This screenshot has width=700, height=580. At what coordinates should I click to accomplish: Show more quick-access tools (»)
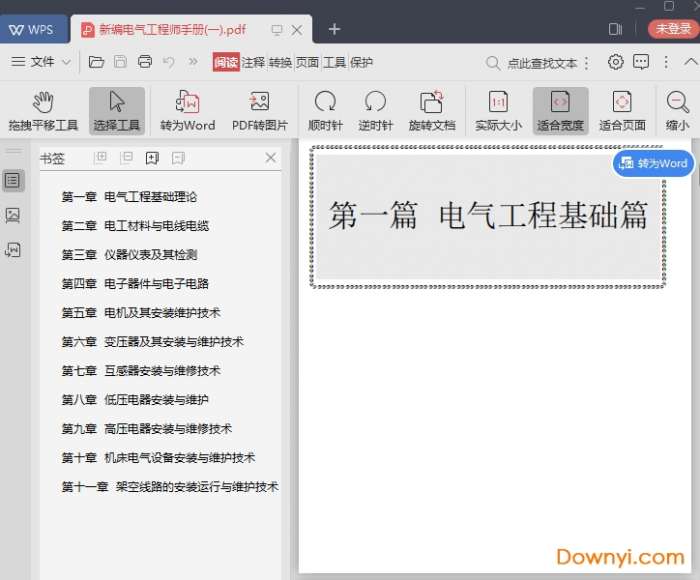point(192,62)
